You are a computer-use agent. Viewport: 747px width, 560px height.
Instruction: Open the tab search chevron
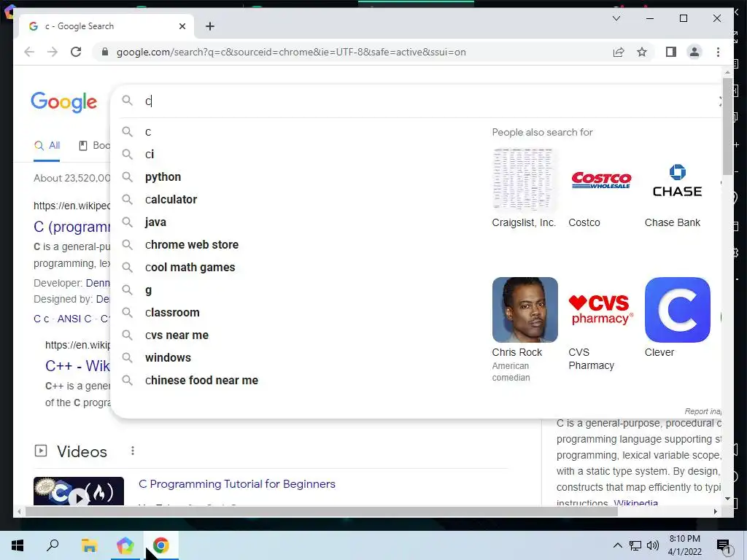616,18
